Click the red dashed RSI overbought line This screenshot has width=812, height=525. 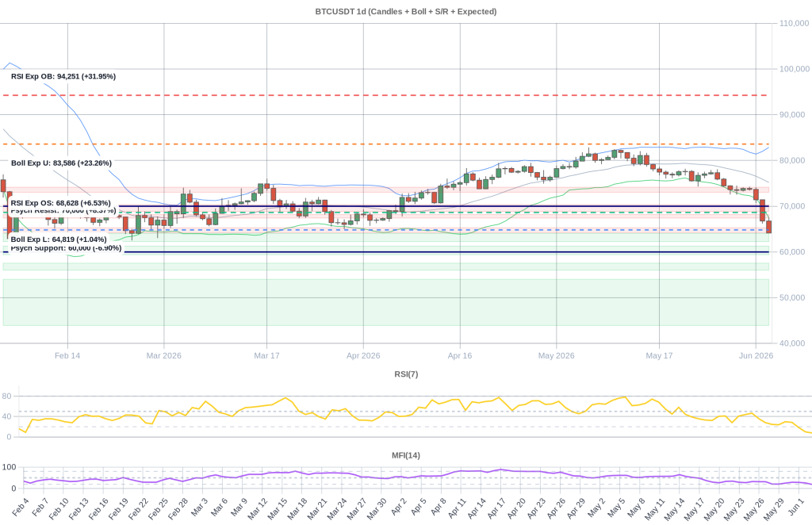386,95
